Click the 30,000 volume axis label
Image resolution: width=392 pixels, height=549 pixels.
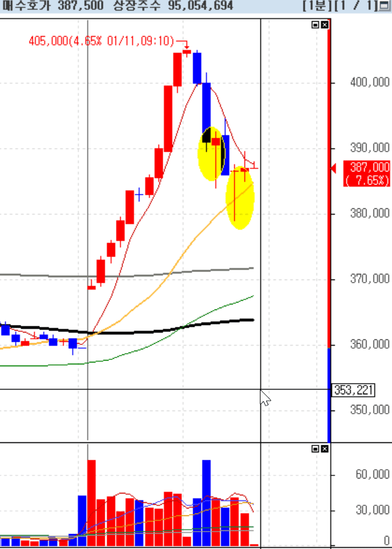point(373,510)
